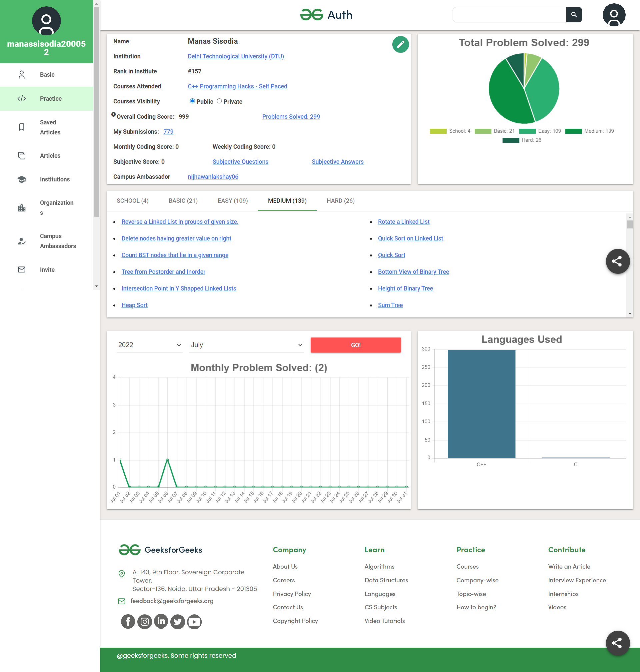This screenshot has width=640, height=672.
Task: Click the Invite envelope icon
Action: [x=21, y=269]
